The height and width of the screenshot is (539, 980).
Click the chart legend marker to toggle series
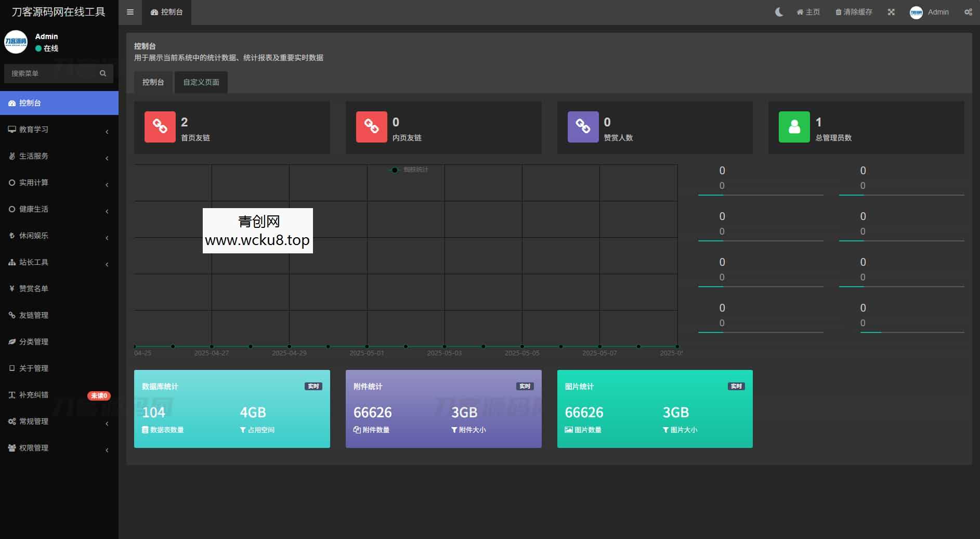pyautogui.click(x=395, y=170)
